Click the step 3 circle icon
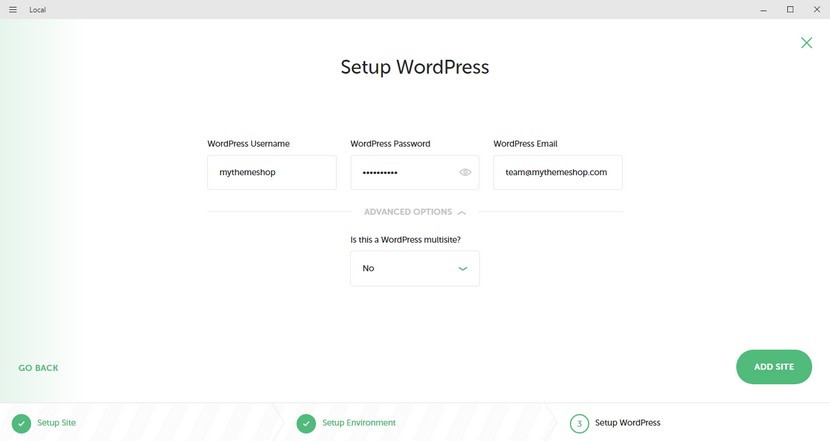830x441 pixels. click(579, 424)
